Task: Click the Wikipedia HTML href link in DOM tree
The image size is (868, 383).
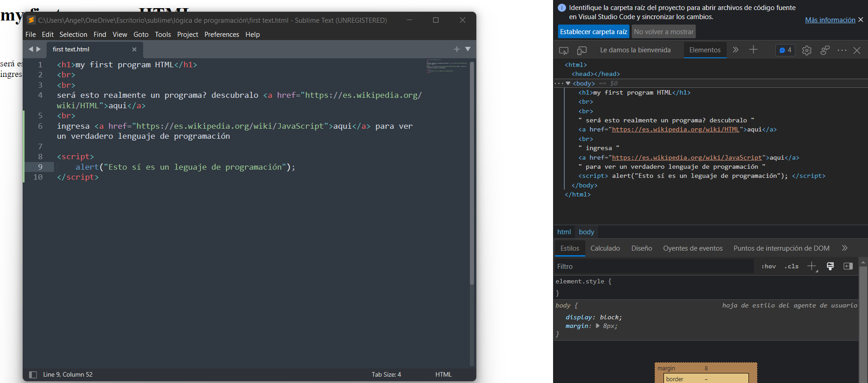Action: [x=676, y=130]
